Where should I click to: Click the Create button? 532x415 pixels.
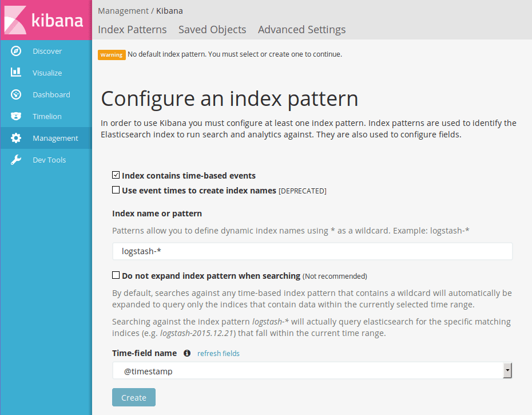(x=134, y=397)
